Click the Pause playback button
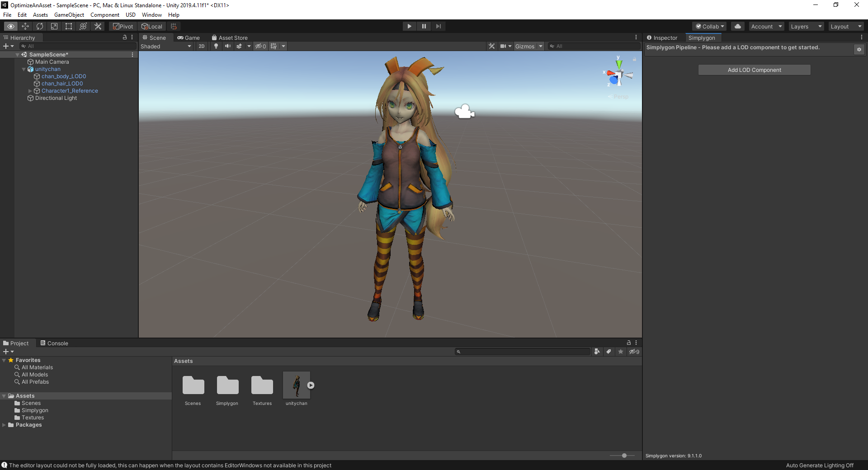 (x=424, y=26)
